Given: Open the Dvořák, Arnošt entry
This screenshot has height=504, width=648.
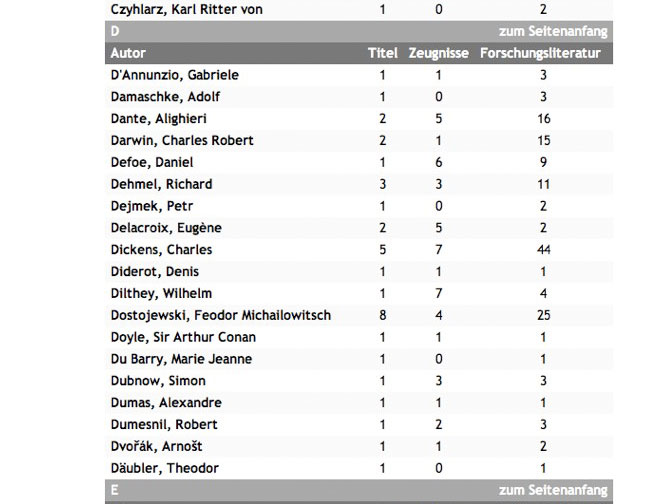Looking at the screenshot, I should pos(157,447).
